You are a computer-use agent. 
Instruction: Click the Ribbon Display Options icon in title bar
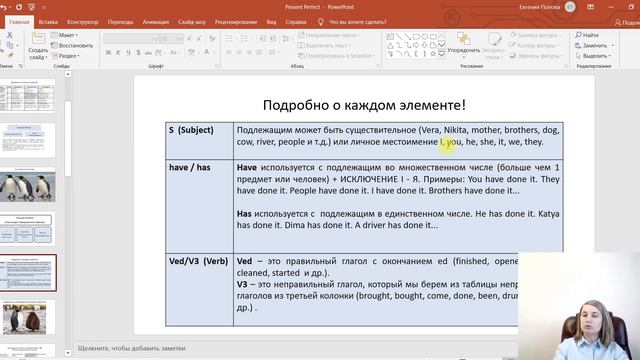590,7
